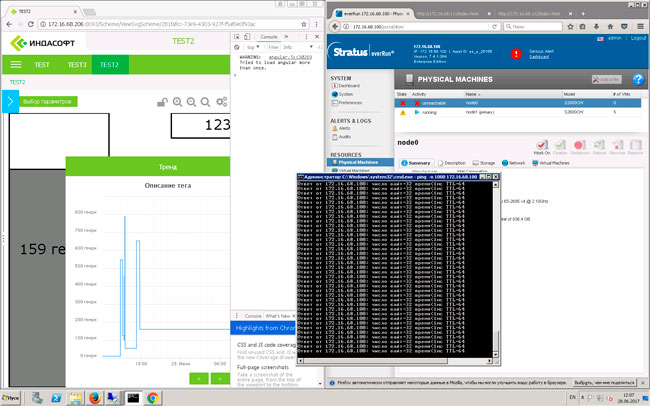
Task: Go back in Chrome
Action: (9, 24)
